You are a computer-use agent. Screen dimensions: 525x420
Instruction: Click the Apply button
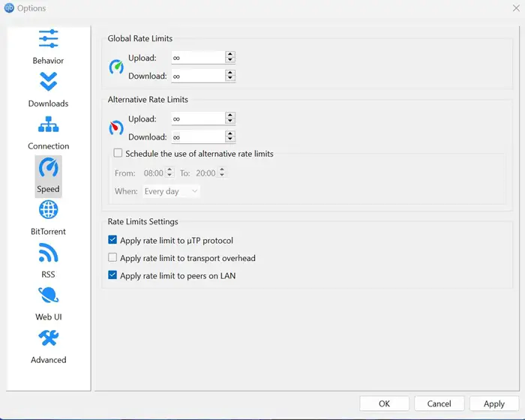(494, 403)
